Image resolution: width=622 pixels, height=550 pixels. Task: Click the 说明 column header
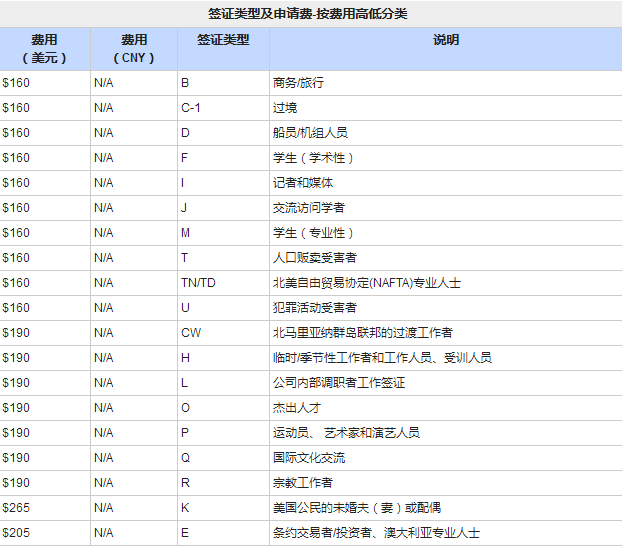tap(446, 40)
